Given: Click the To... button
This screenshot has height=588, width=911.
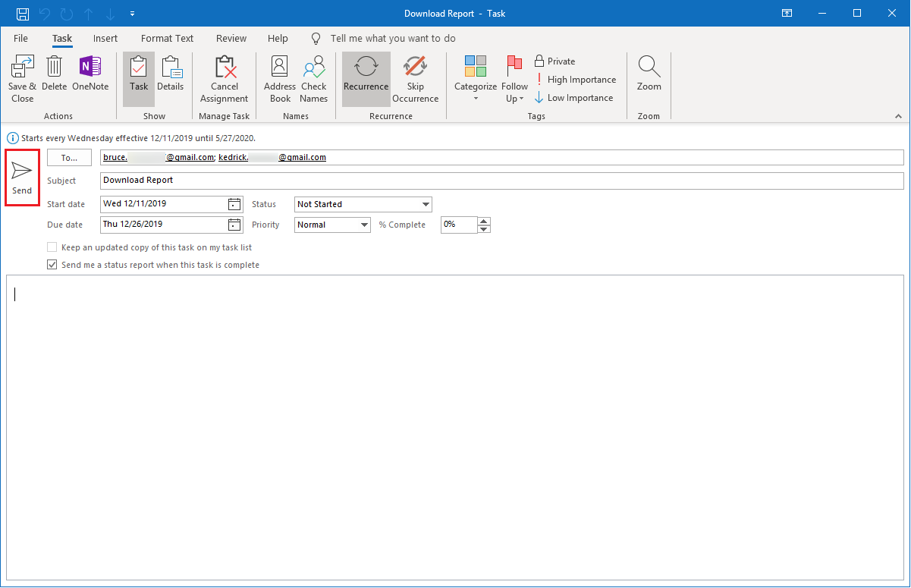Looking at the screenshot, I should coord(70,157).
